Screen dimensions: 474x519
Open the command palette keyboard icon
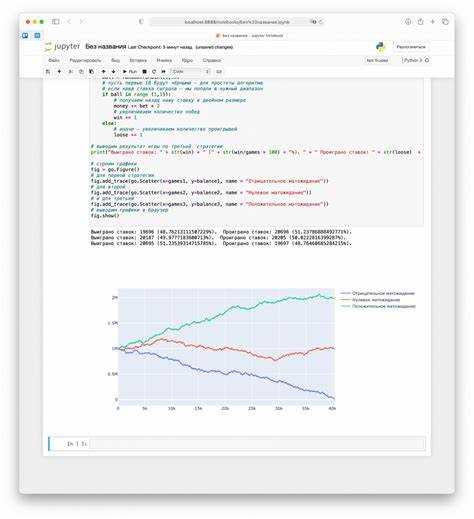pos(219,72)
